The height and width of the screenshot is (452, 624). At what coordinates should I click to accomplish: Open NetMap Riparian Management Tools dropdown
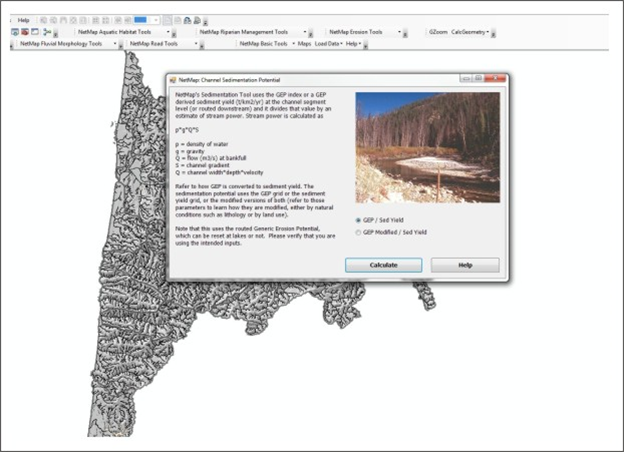253,32
